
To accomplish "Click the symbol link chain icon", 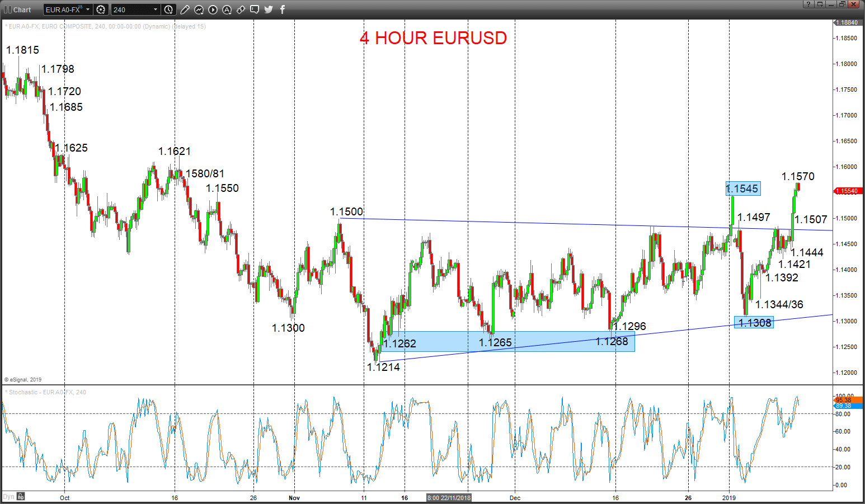I will point(241,10).
